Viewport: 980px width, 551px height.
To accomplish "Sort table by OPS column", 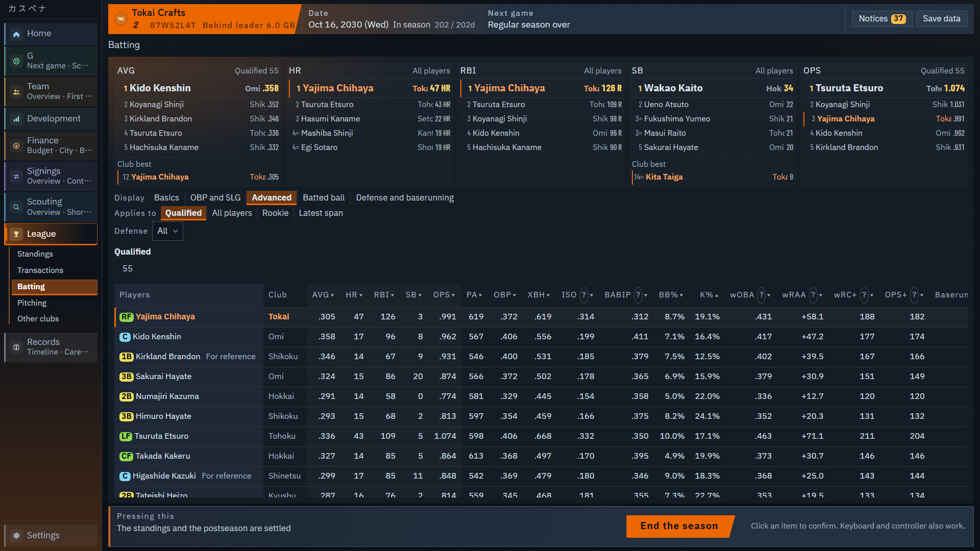I will [444, 295].
